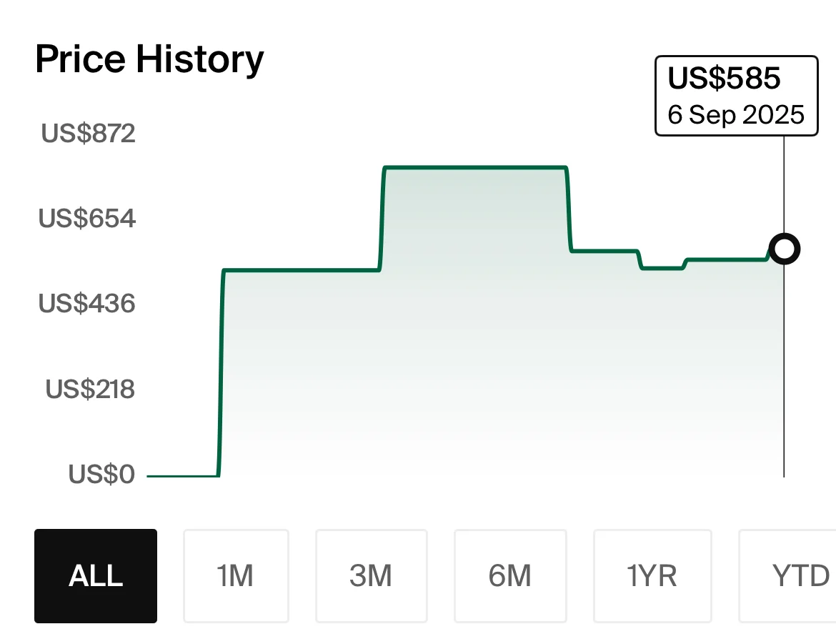Click the US$0 axis label
The height and width of the screenshot is (644, 836).
pyautogui.click(x=101, y=475)
